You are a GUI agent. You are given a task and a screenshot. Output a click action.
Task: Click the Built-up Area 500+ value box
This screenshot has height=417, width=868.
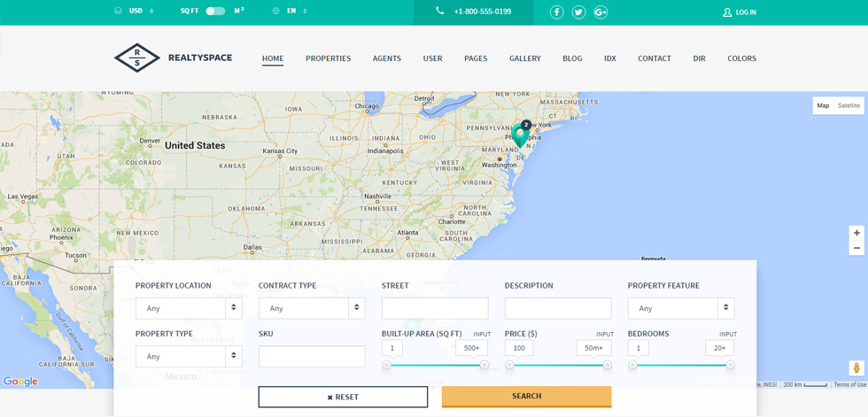pyautogui.click(x=472, y=348)
